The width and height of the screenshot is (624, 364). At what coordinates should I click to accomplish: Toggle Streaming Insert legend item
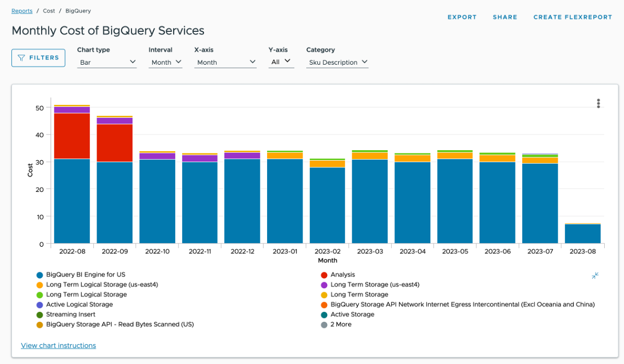click(66, 314)
